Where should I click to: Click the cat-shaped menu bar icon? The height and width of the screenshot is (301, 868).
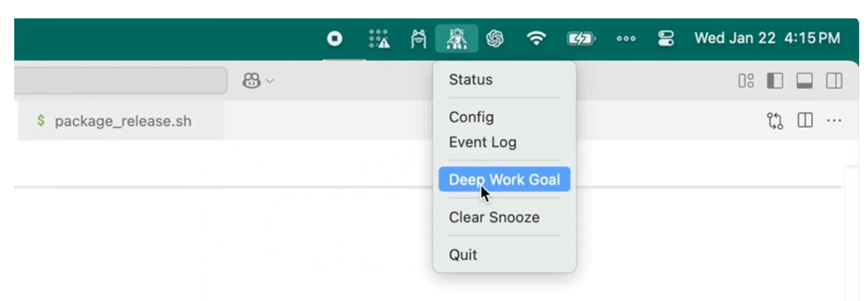click(419, 39)
